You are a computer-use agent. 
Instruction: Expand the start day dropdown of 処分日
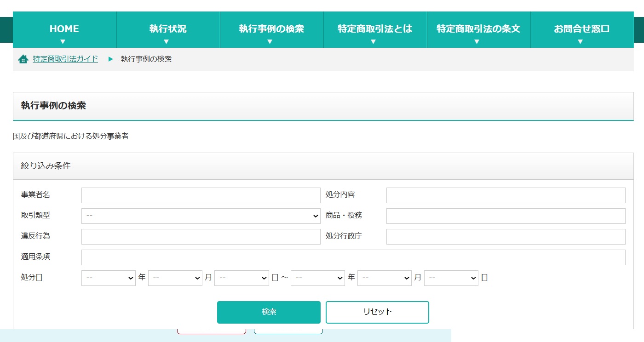241,278
